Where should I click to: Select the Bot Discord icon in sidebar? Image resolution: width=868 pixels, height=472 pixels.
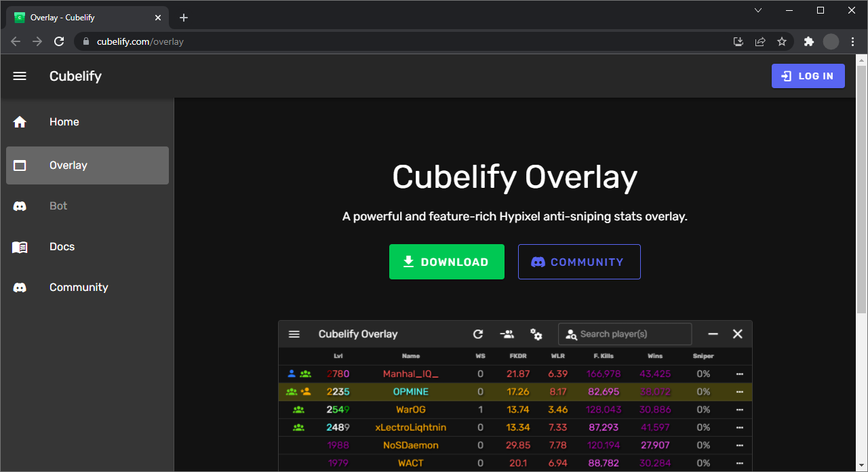click(x=20, y=206)
